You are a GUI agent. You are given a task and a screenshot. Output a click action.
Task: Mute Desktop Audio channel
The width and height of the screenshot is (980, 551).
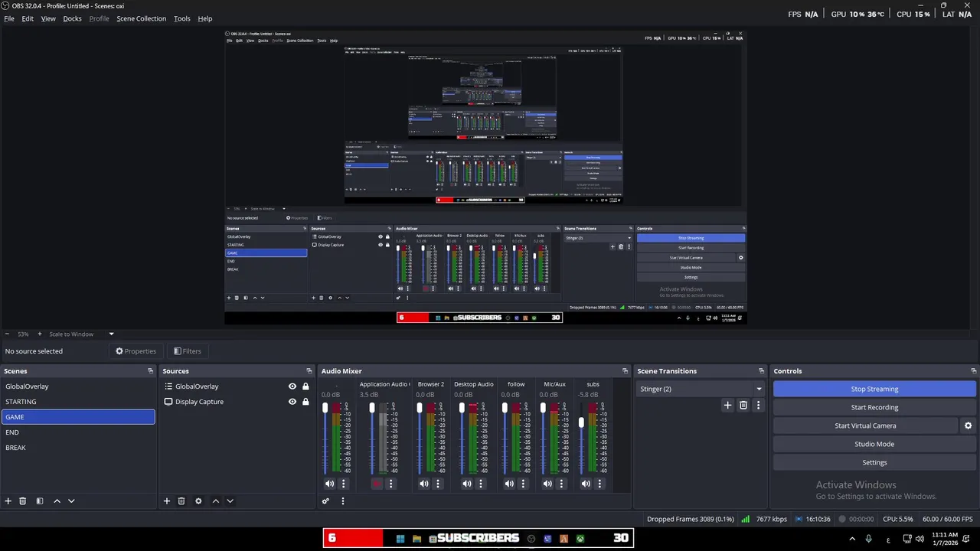[467, 484]
